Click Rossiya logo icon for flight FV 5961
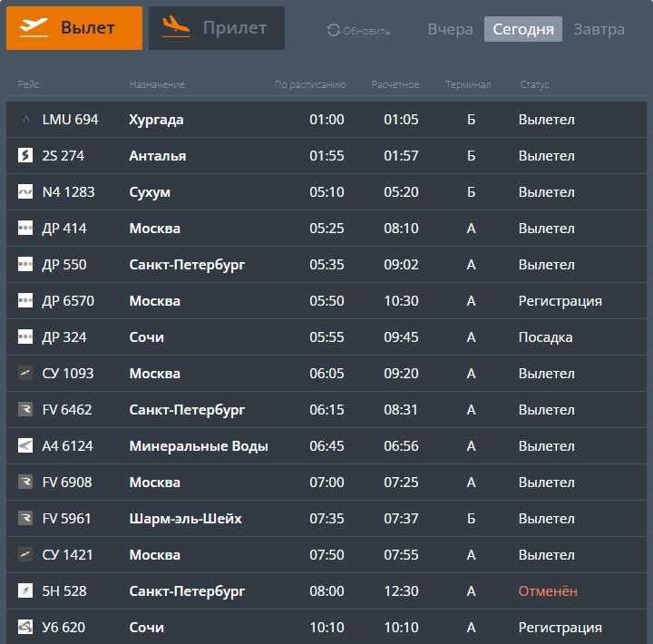This screenshot has width=653, height=644. point(25,518)
